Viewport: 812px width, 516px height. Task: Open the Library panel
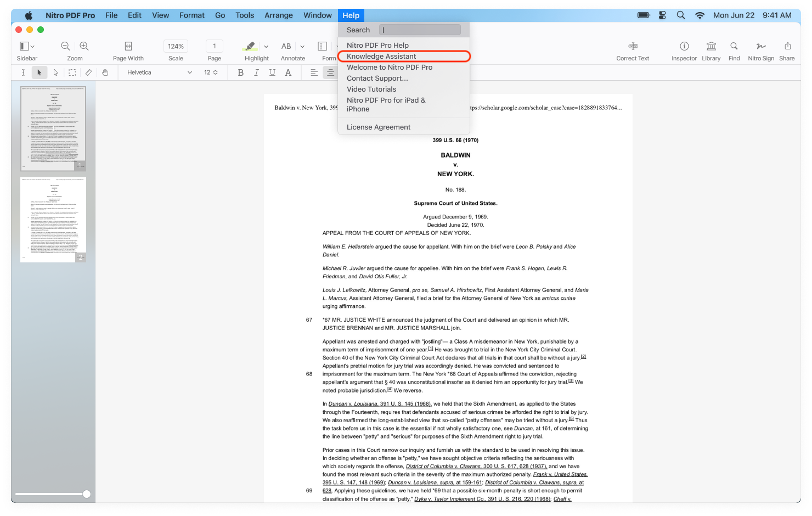coord(711,46)
